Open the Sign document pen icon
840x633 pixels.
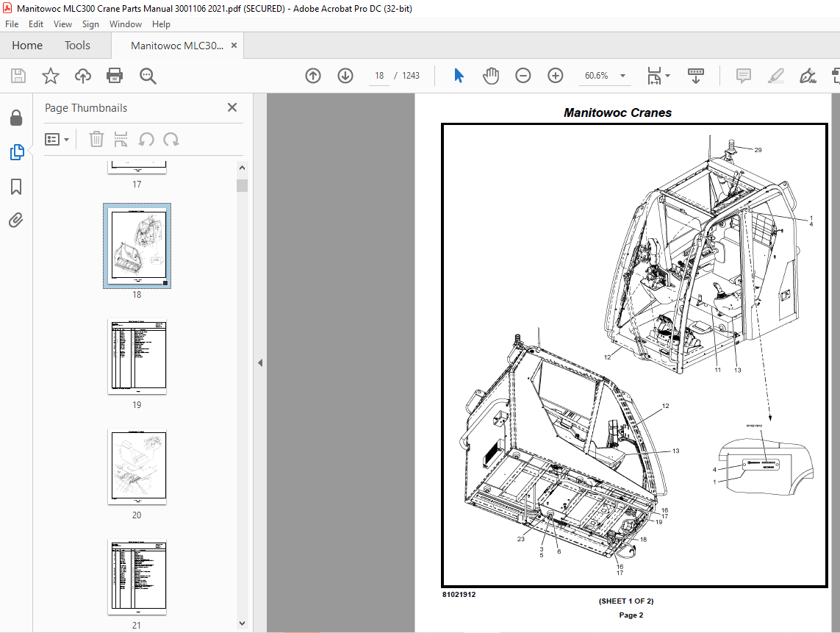(x=808, y=76)
